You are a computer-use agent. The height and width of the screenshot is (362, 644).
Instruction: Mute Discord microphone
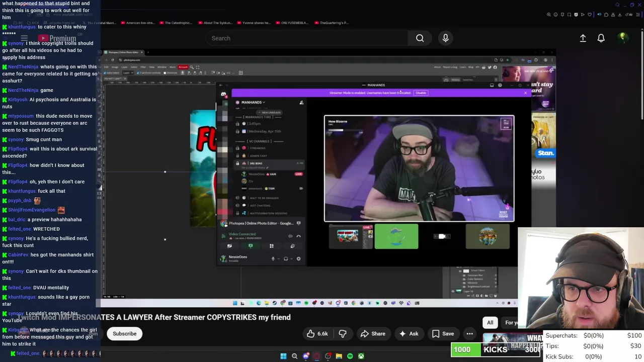273,259
